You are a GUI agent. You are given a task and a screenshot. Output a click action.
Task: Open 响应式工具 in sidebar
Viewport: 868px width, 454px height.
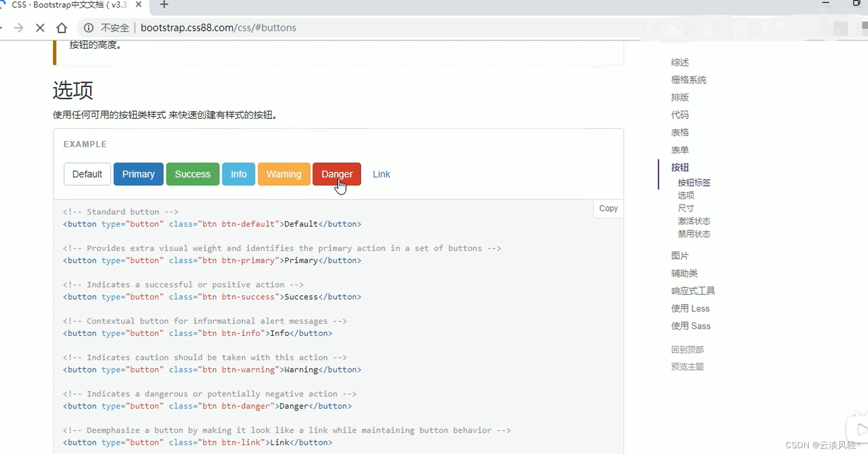click(693, 291)
